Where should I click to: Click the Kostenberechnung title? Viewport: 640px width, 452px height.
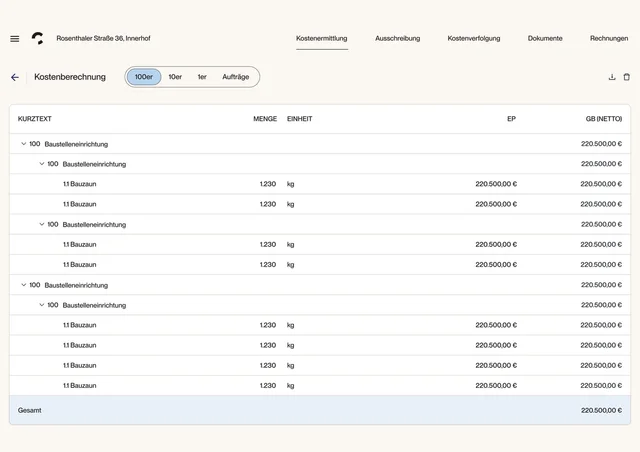[x=70, y=77]
